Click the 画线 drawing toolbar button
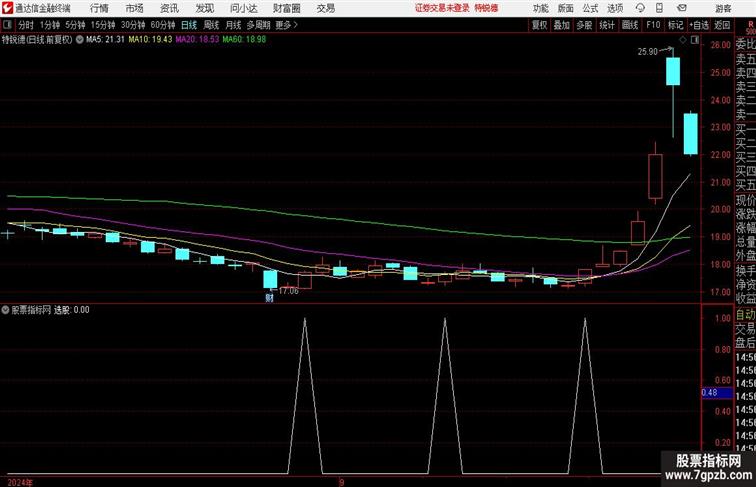 (x=630, y=25)
